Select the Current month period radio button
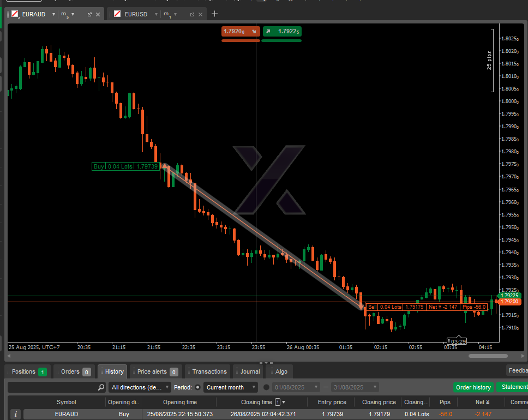 coord(198,387)
